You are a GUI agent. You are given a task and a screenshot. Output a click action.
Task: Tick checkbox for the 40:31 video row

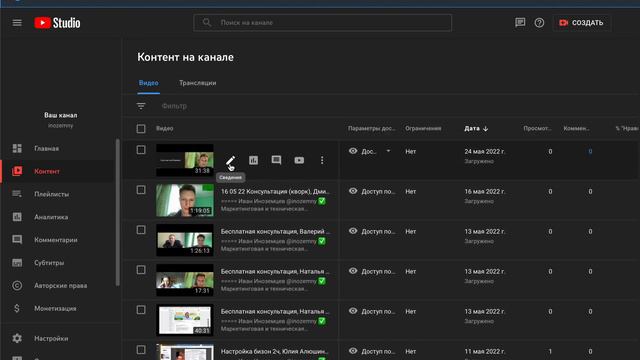coord(141,310)
